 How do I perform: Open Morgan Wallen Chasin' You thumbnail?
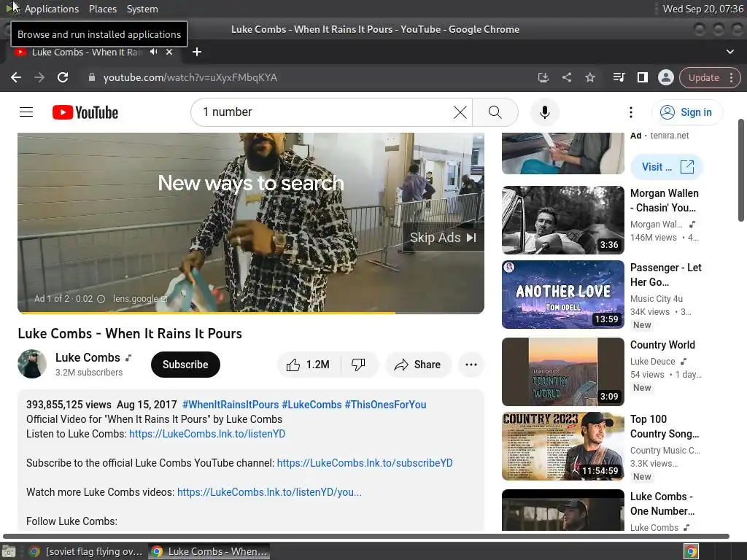tap(562, 220)
